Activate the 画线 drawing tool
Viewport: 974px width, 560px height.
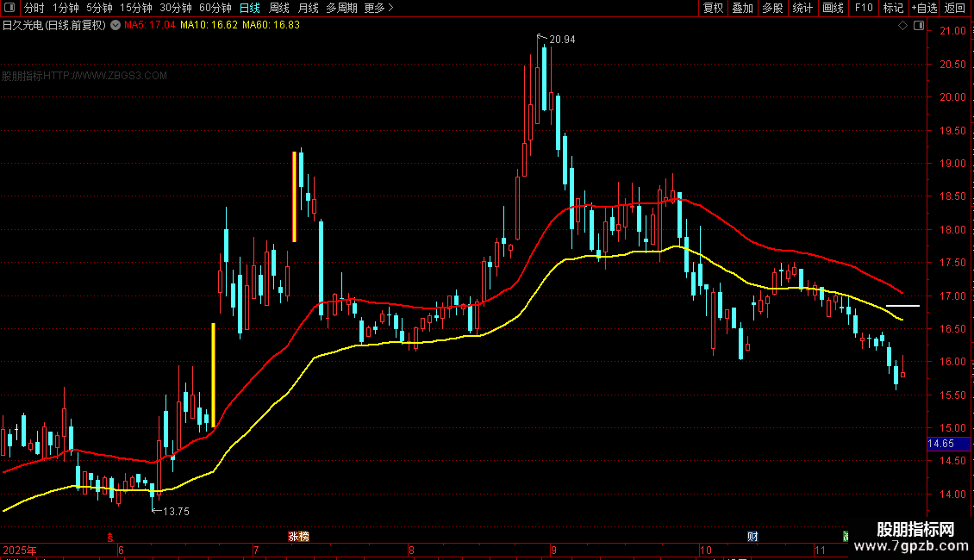(833, 8)
